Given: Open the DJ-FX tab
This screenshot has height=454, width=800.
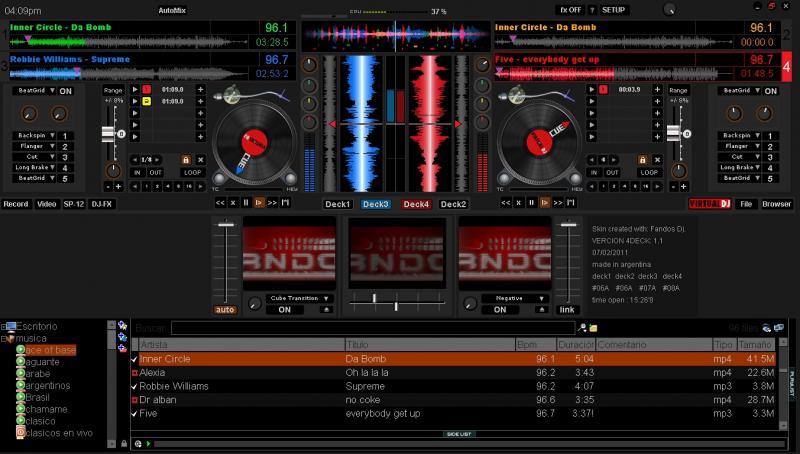Looking at the screenshot, I should click(102, 204).
